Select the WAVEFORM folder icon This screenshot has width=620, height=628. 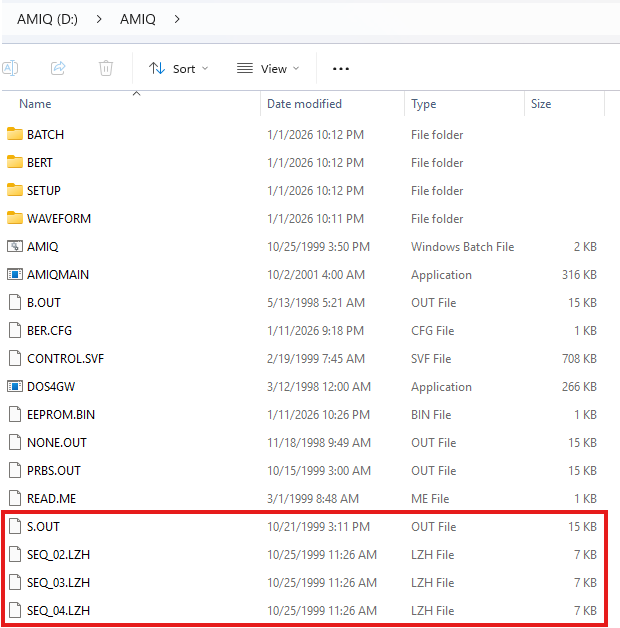[x=15, y=218]
